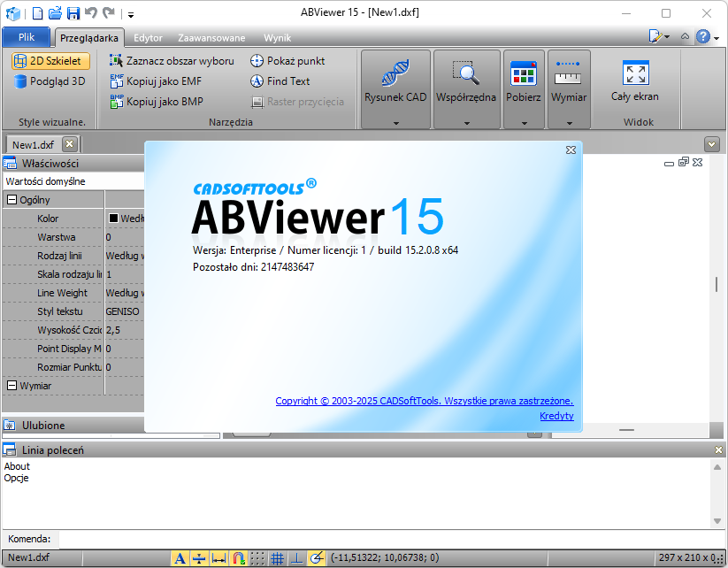
Task: Toggle the text A status bar button
Action: (x=180, y=557)
